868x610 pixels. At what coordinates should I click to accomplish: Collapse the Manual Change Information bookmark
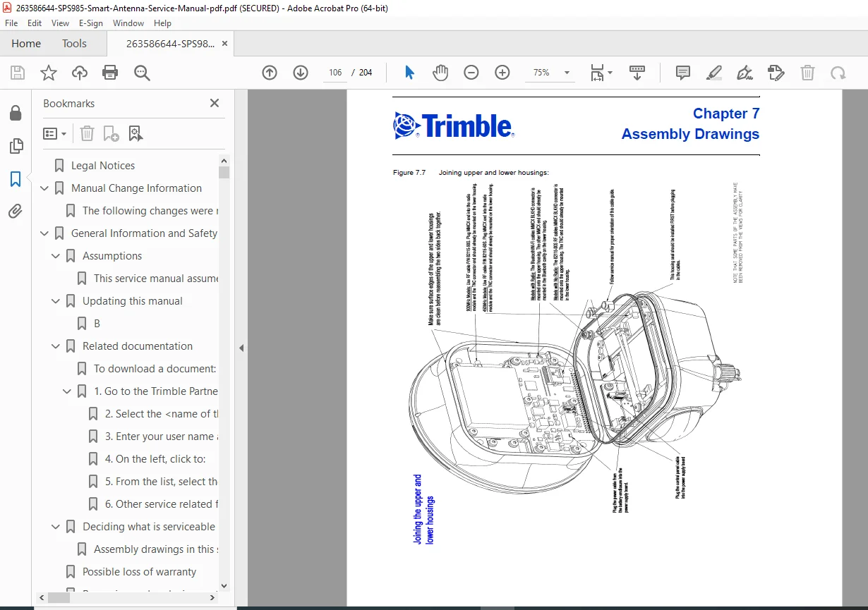click(x=44, y=188)
